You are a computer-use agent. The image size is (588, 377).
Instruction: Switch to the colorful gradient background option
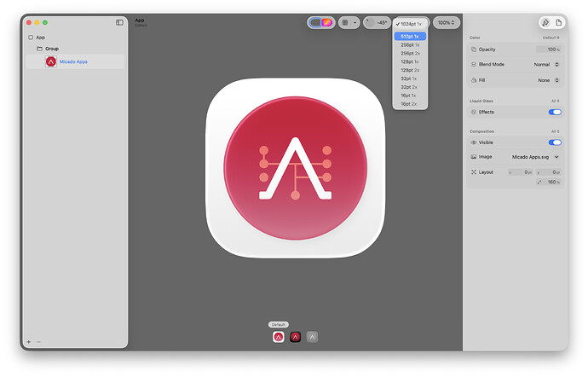click(327, 22)
